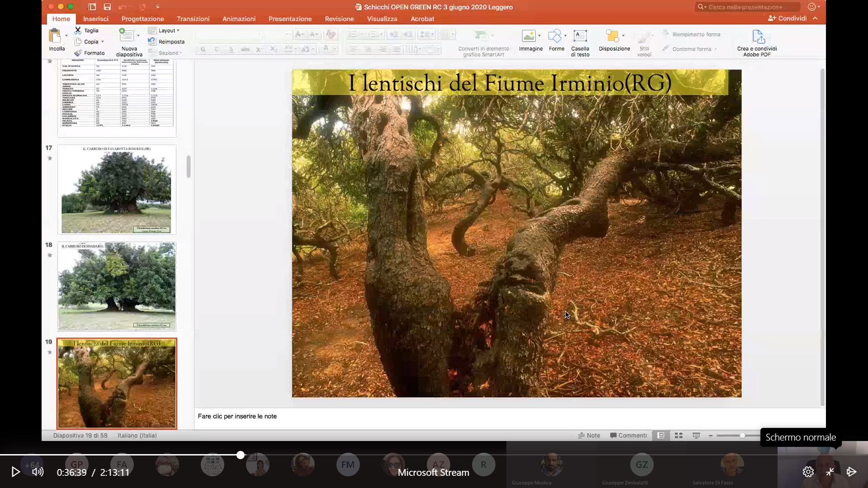Click the Taglia scissors icon
The image size is (868, 488).
point(78,30)
